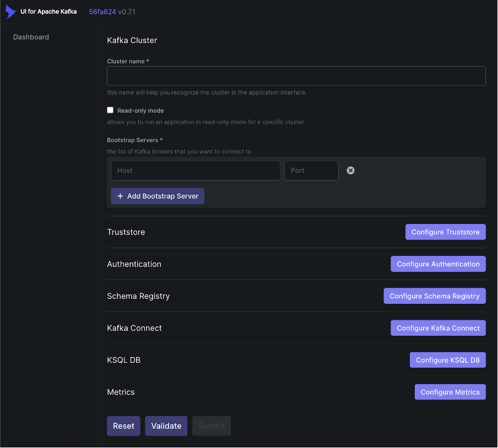The image size is (498, 448).
Task: Focus the Cluster name input field
Action: [296, 76]
